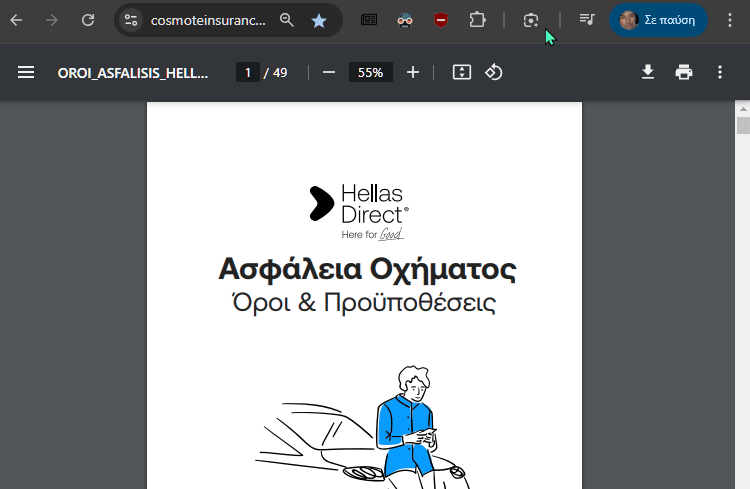This screenshot has width=750, height=489.
Task: Open the PDF viewer more actions menu
Action: pyautogui.click(x=720, y=72)
